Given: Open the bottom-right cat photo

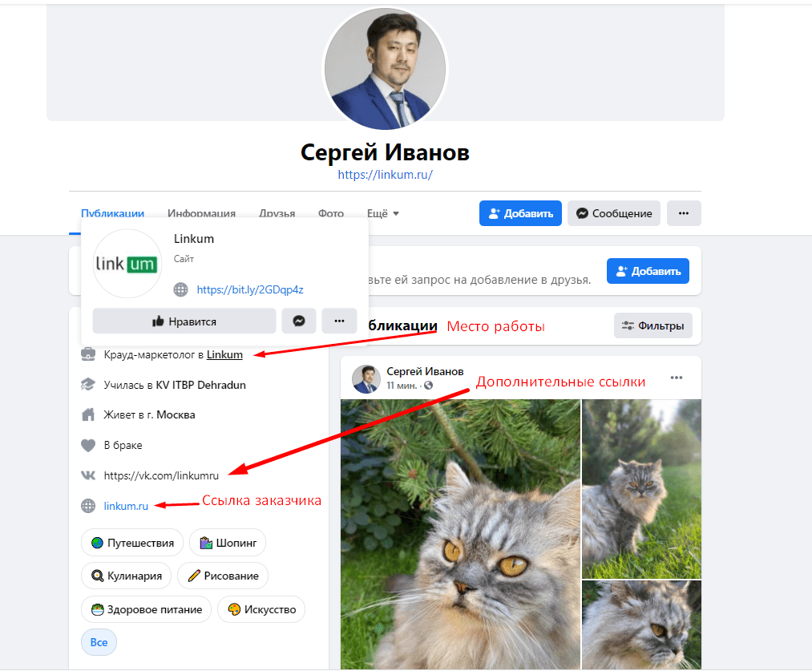Looking at the screenshot, I should [641, 625].
